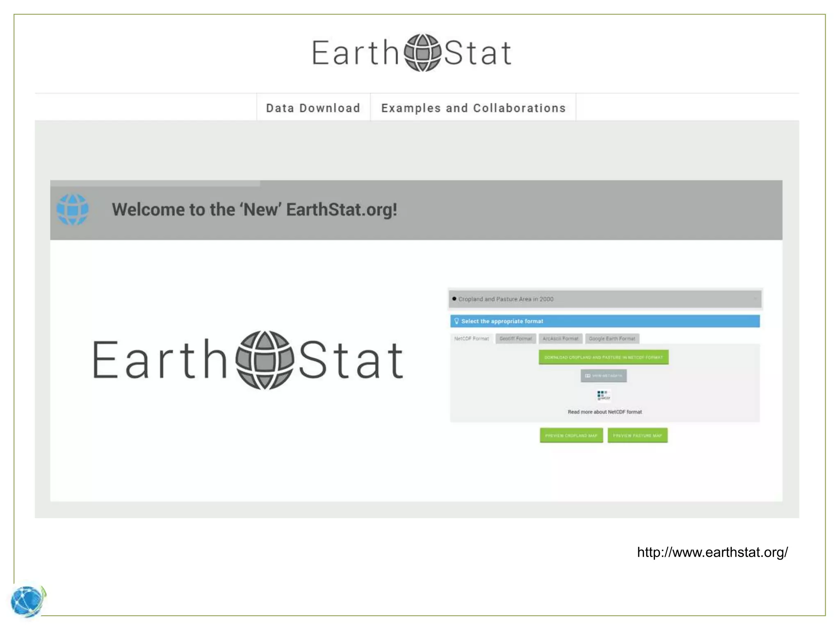The width and height of the screenshot is (840, 630).
Task: Click the View Metadata button
Action: point(603,376)
